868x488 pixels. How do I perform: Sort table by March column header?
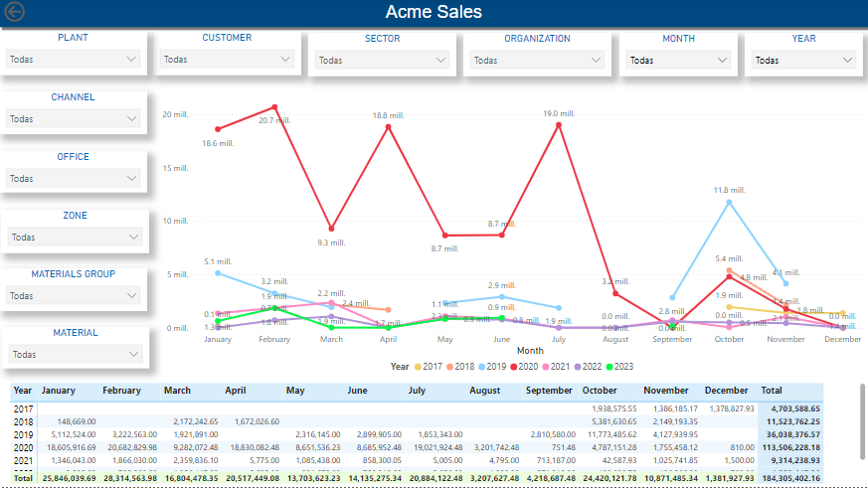coord(177,391)
